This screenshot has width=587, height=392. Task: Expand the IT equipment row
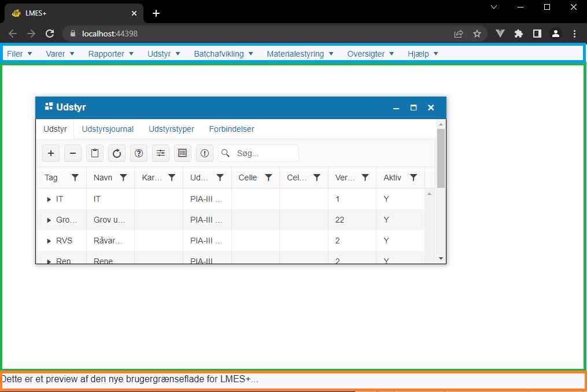(x=49, y=198)
